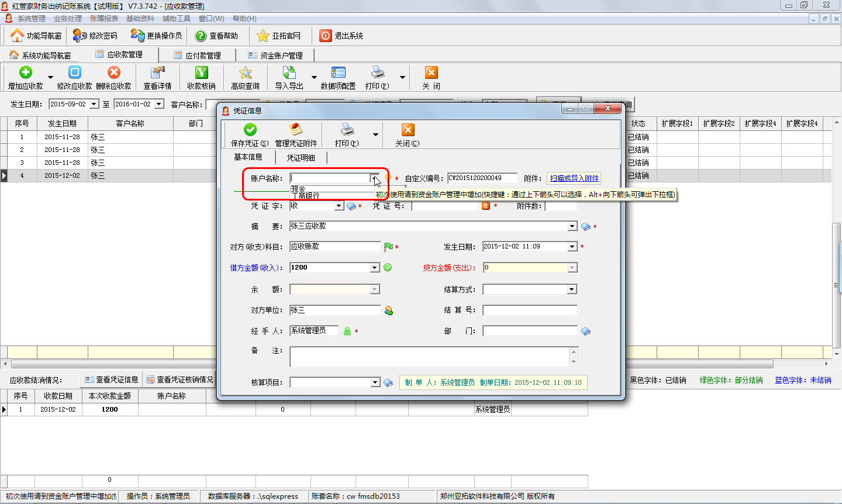The width and height of the screenshot is (842, 504).
Task: Click the Scan or Import Attachment link
Action: pos(574,178)
